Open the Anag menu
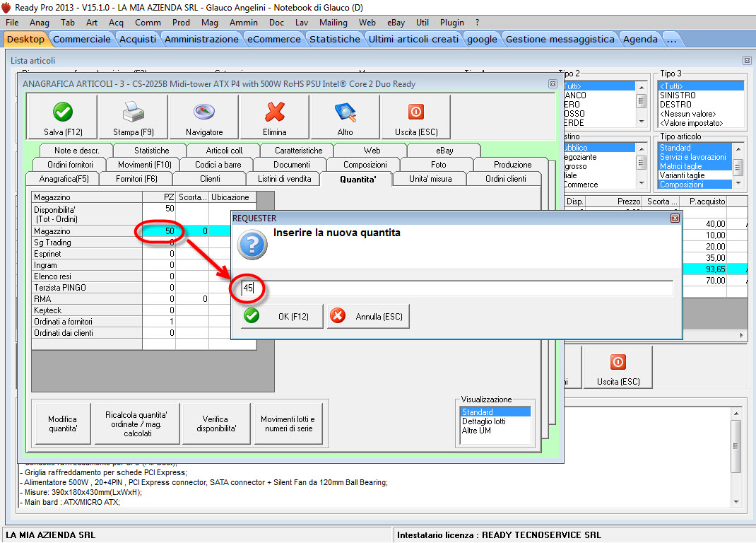Image resolution: width=756 pixels, height=543 pixels. point(40,23)
